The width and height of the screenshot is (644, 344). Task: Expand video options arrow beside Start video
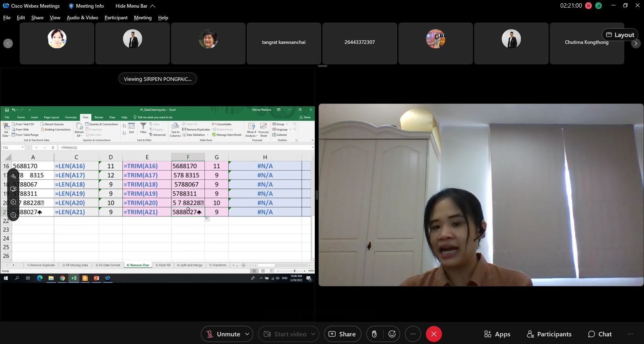[313, 334]
